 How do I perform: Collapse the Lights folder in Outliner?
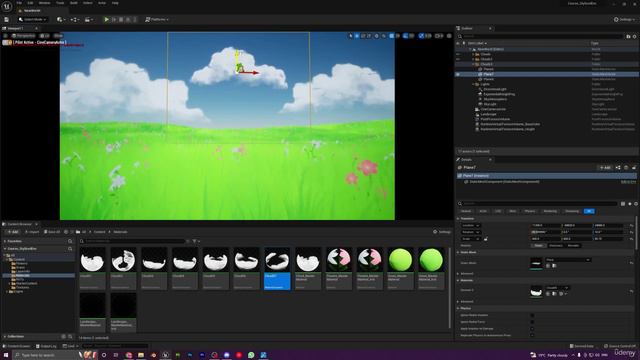click(473, 84)
